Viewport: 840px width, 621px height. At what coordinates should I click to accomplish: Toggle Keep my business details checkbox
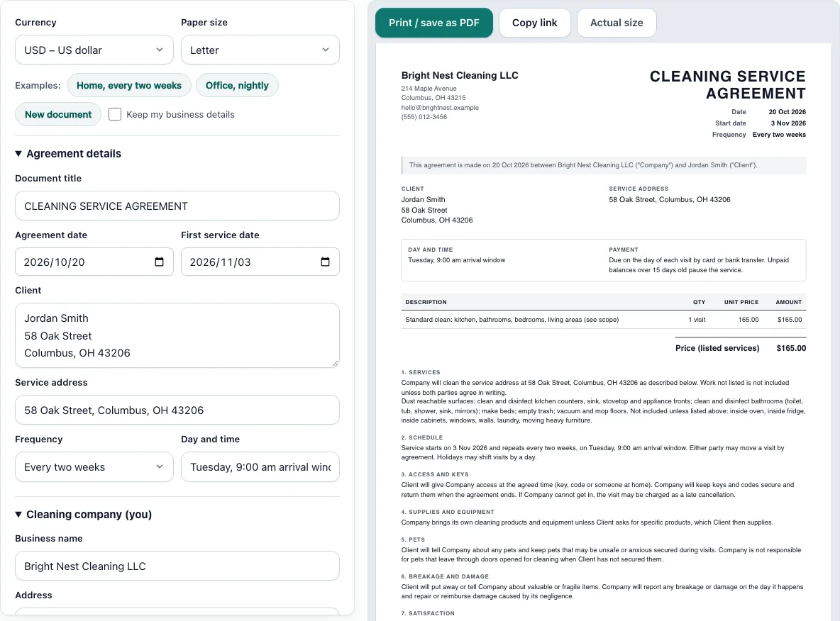[115, 114]
